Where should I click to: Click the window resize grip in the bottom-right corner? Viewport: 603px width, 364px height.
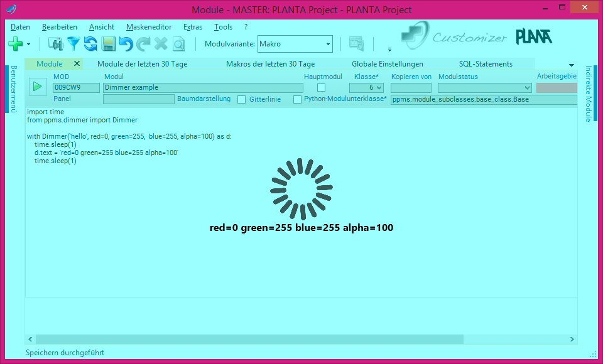click(x=592, y=354)
